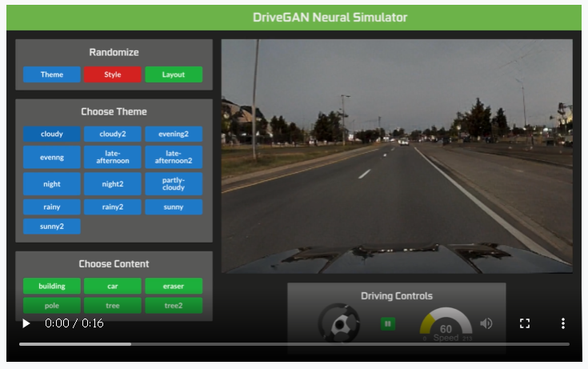This screenshot has height=369, width=588.
Task: Click the Randomize heading
Action: tap(114, 52)
